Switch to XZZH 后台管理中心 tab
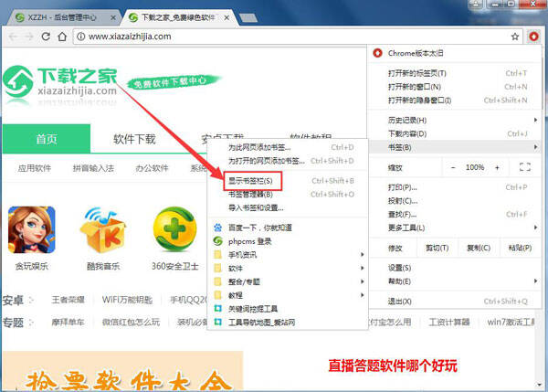 (x=65, y=17)
